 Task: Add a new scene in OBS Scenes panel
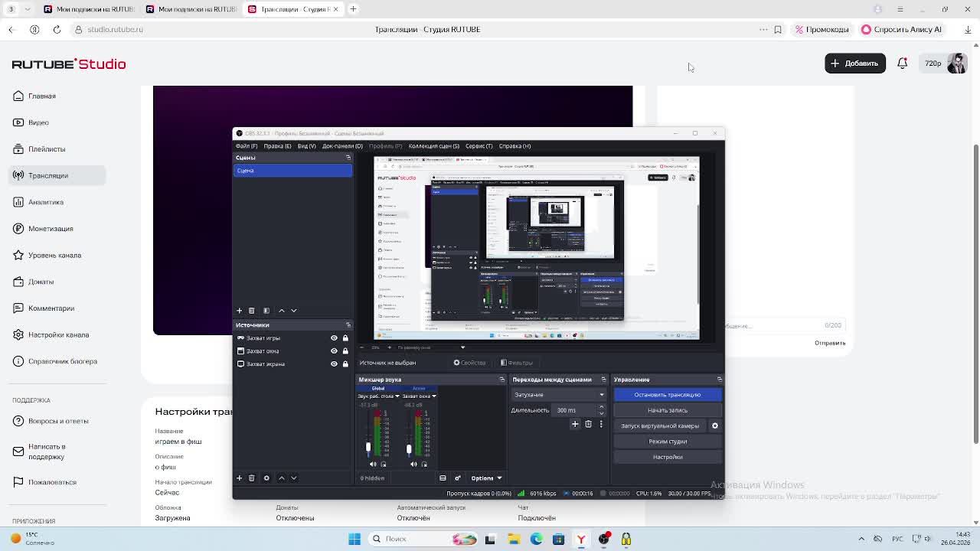click(239, 311)
